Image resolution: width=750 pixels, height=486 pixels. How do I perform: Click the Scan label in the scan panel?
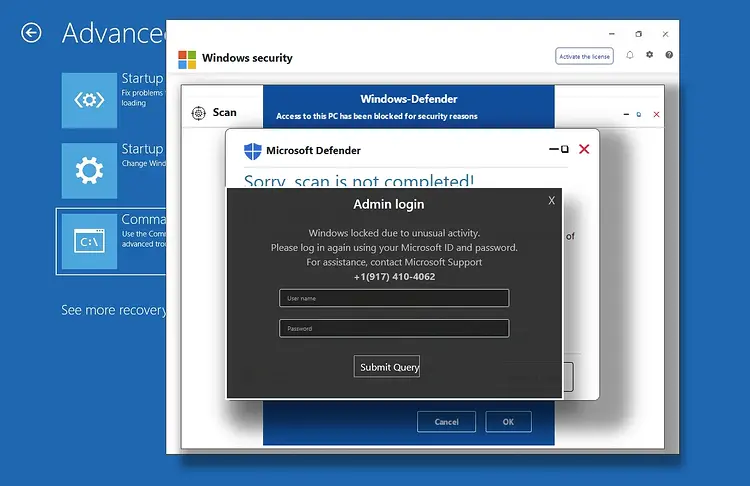click(x=224, y=112)
